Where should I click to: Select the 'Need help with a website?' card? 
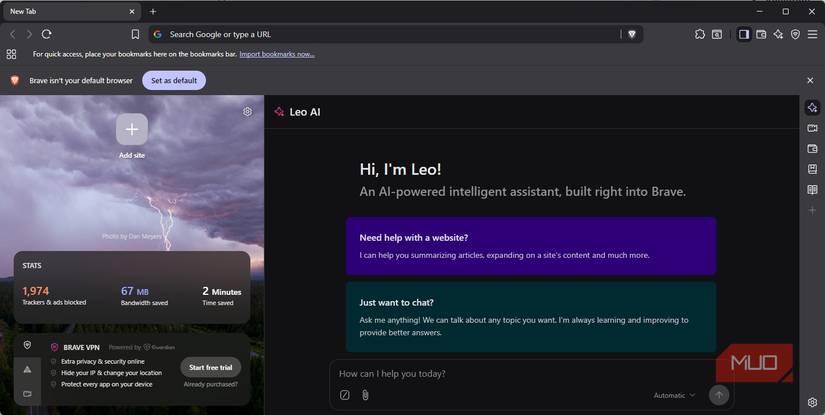pyautogui.click(x=531, y=246)
